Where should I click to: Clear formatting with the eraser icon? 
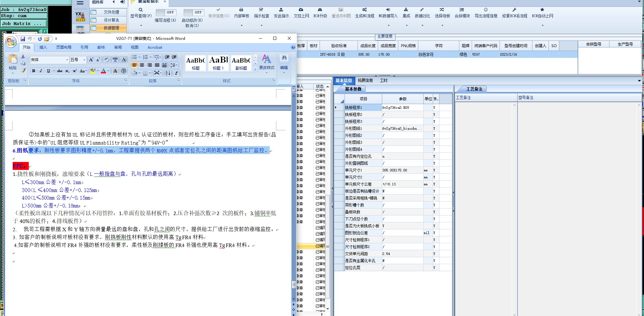tap(107, 59)
